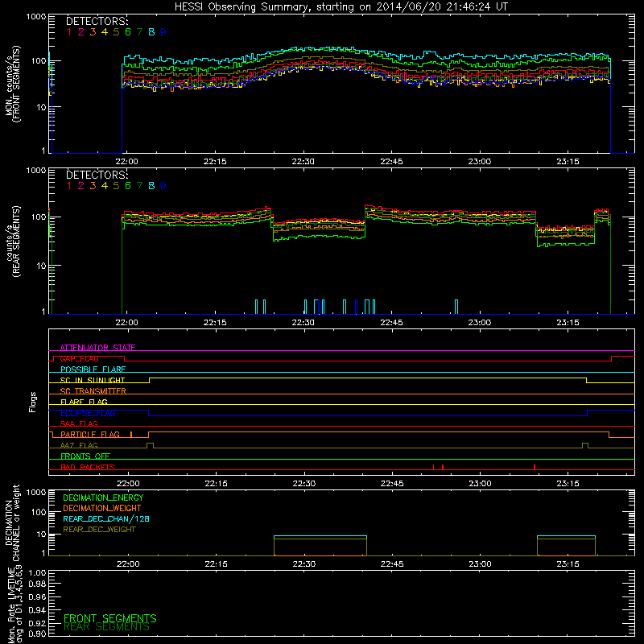Viewport: 644px width, 644px height.
Task: Select detector 9 in front segments legend
Action: coord(163,32)
